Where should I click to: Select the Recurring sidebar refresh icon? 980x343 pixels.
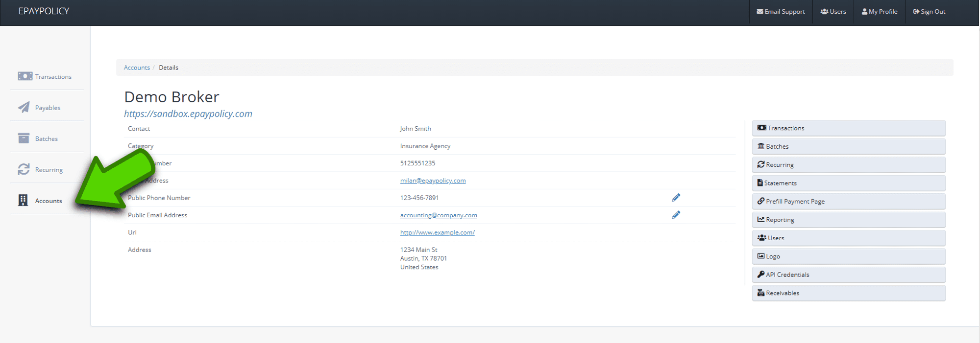(x=24, y=169)
